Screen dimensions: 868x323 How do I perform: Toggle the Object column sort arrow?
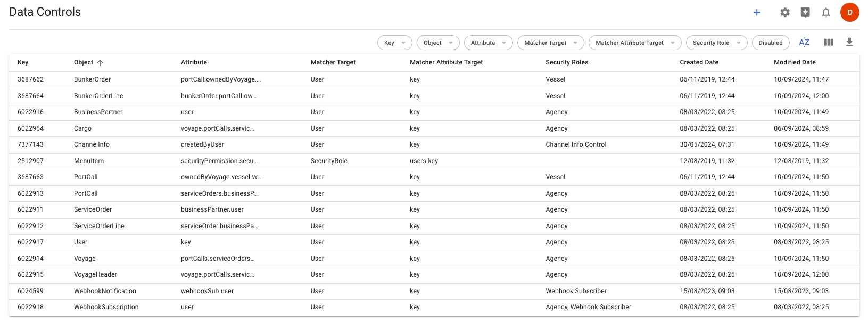(x=100, y=63)
